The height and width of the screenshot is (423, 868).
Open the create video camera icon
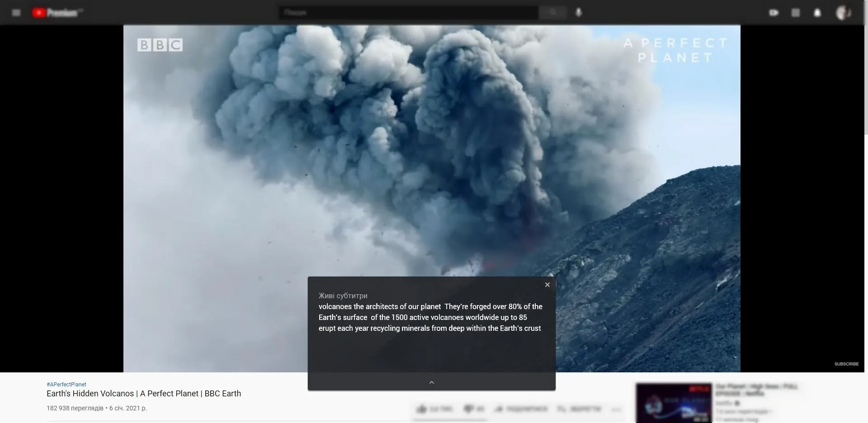(x=774, y=13)
